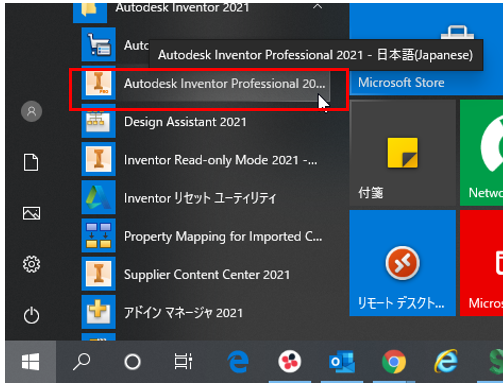Launch Autodesk Inventor Professional 2021 icon
Screen dimensions: 503x388
(99, 83)
